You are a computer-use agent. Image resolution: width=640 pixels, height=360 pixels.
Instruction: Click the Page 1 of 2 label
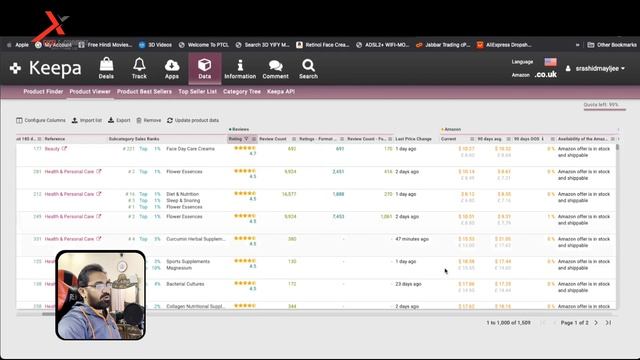tap(574, 323)
